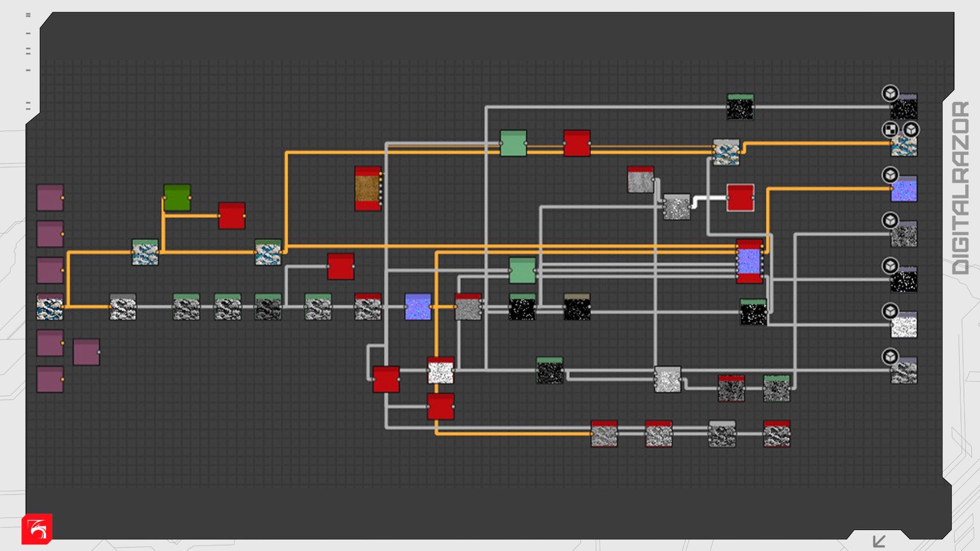Select the dark green node
This screenshot has width=980, height=551.
[177, 198]
